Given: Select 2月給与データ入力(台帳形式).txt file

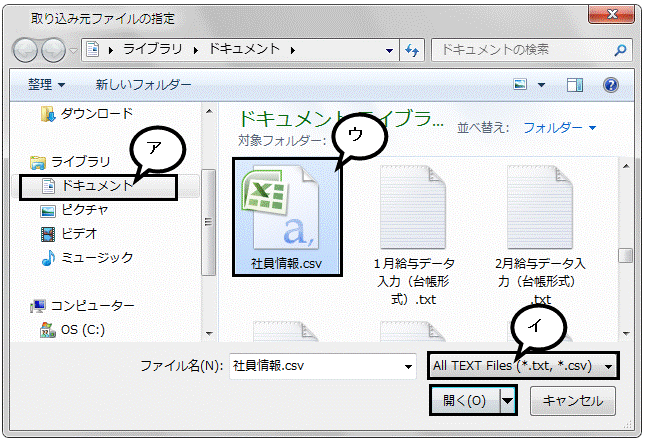Looking at the screenshot, I should pyautogui.click(x=540, y=236).
